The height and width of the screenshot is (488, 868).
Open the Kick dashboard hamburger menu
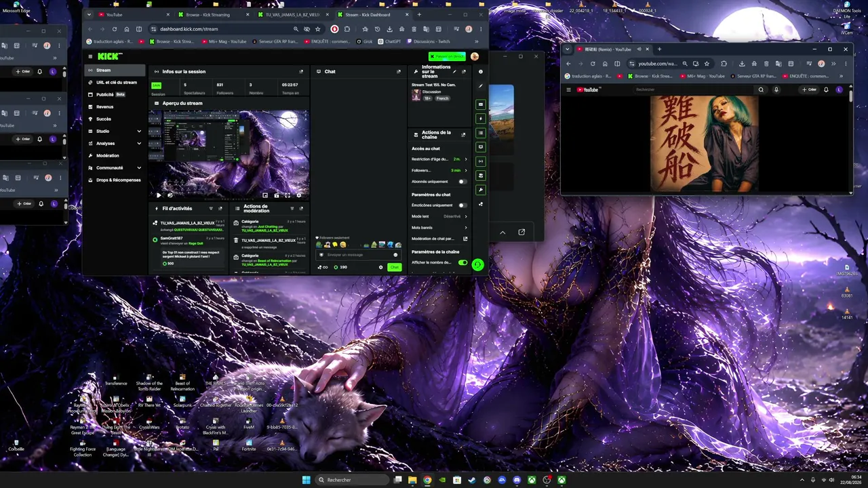point(90,56)
